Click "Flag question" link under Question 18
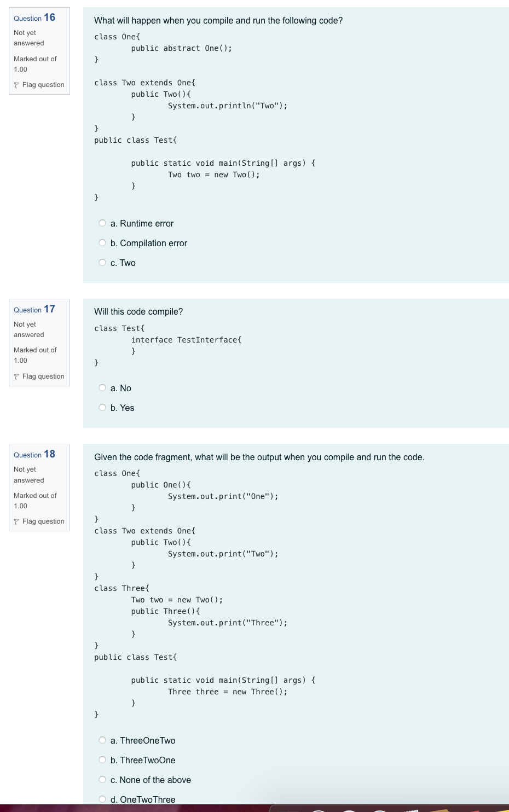 point(43,521)
